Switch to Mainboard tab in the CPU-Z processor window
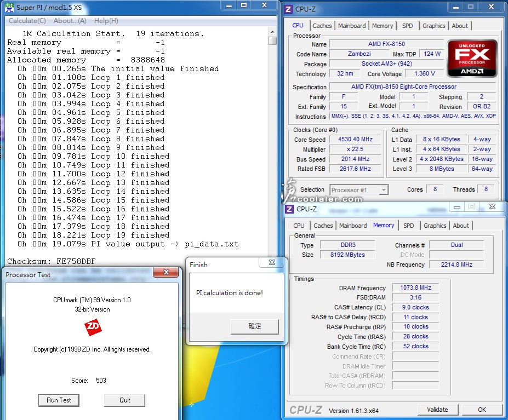 (x=352, y=26)
